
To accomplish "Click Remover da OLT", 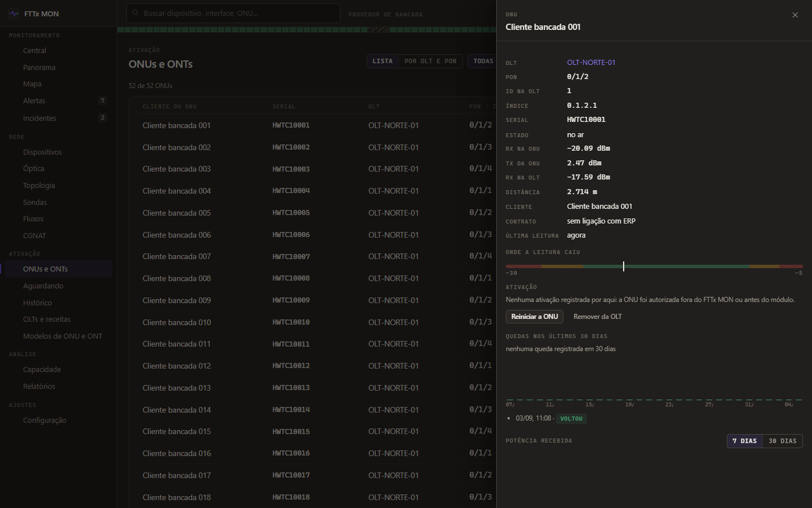I will click(598, 317).
